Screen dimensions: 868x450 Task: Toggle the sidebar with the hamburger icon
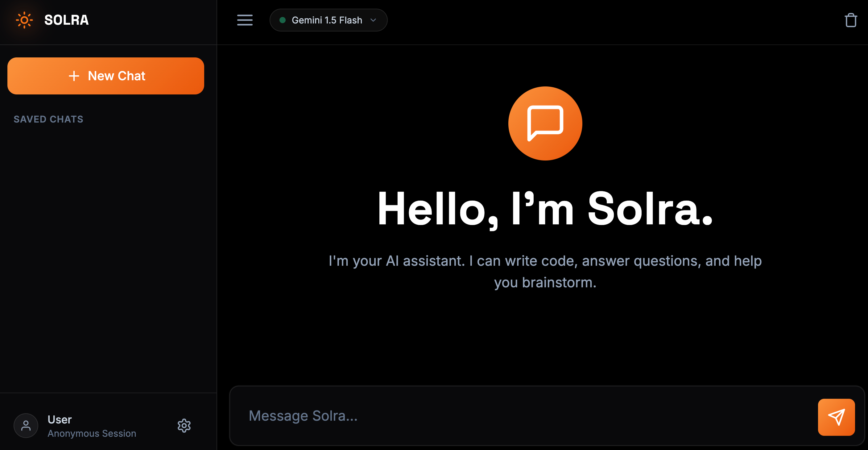click(245, 20)
